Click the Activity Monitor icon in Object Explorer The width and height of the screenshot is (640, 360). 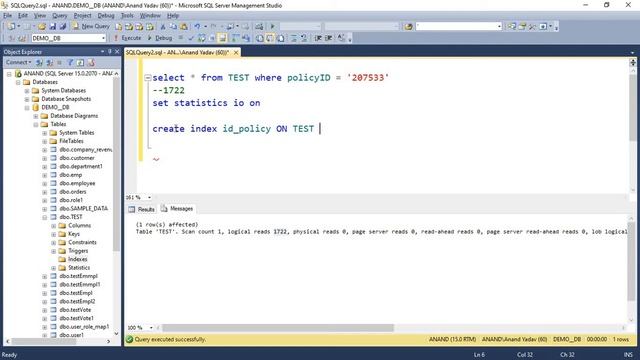[x=91, y=62]
